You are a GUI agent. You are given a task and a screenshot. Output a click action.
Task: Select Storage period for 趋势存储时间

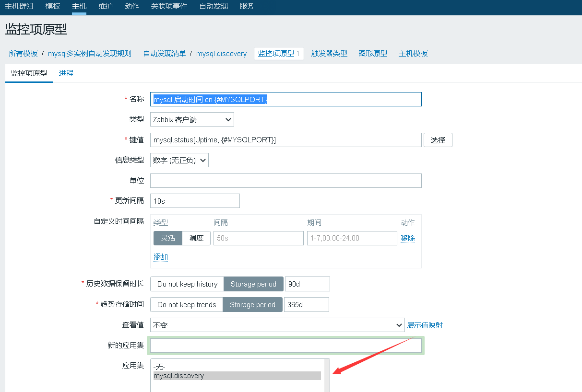pos(252,304)
